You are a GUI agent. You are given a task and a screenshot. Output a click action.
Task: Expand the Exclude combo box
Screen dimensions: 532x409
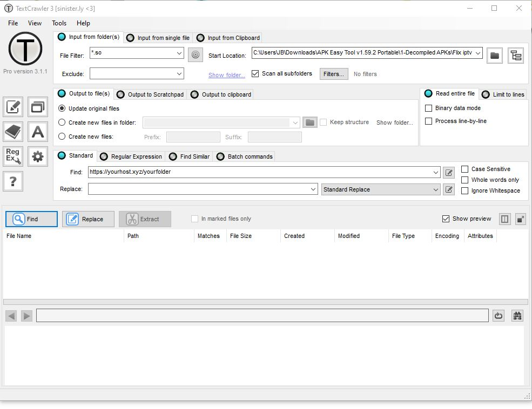(179, 73)
